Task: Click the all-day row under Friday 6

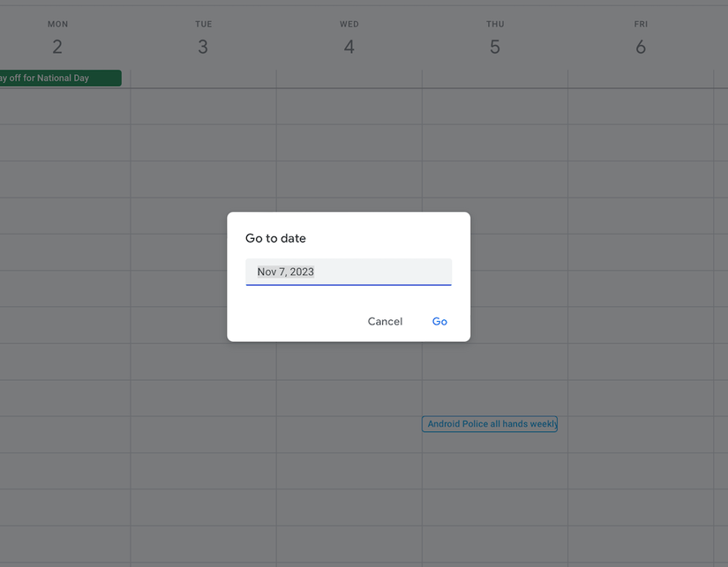Action: [641, 78]
